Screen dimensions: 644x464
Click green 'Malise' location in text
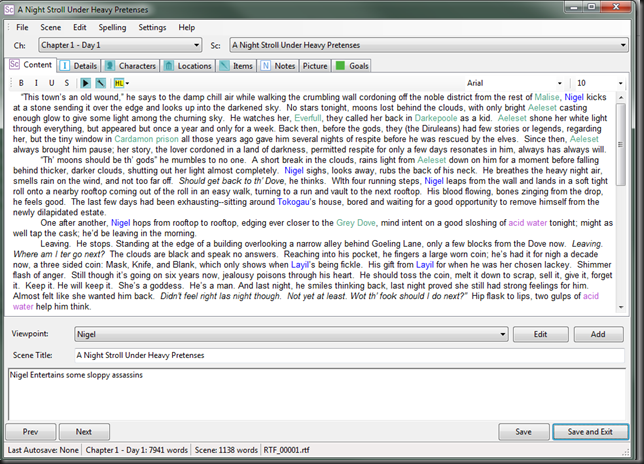547,97
